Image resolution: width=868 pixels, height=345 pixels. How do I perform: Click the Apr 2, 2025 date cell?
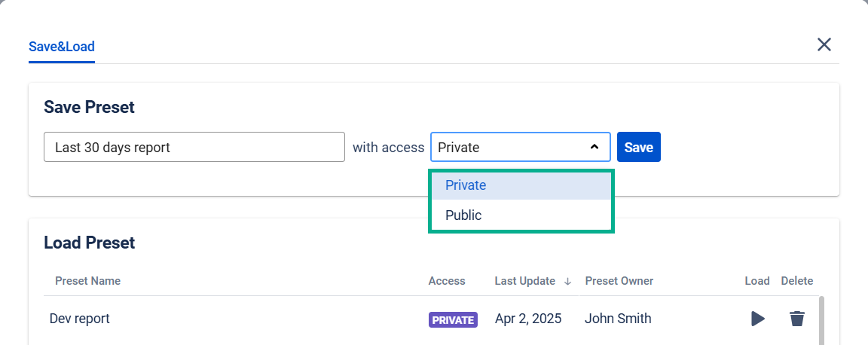point(528,319)
